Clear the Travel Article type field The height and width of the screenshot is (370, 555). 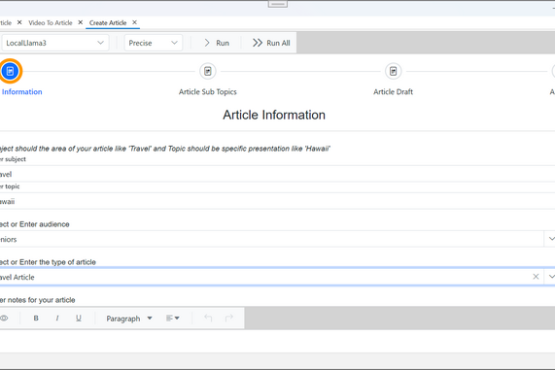[536, 277]
